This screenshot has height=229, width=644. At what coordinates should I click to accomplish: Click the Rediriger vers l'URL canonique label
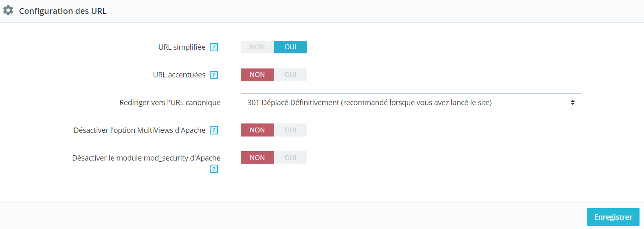click(x=170, y=103)
